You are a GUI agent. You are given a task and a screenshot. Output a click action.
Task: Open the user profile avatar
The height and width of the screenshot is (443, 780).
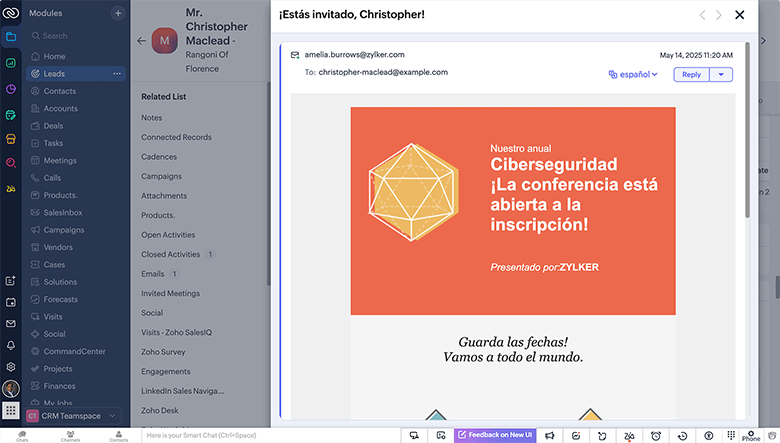[10, 388]
